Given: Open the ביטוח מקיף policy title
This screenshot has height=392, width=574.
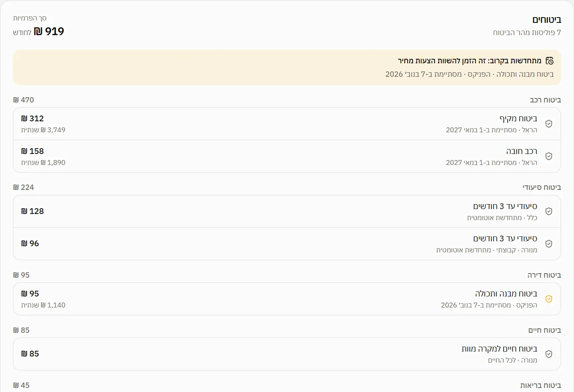Looking at the screenshot, I should [518, 118].
